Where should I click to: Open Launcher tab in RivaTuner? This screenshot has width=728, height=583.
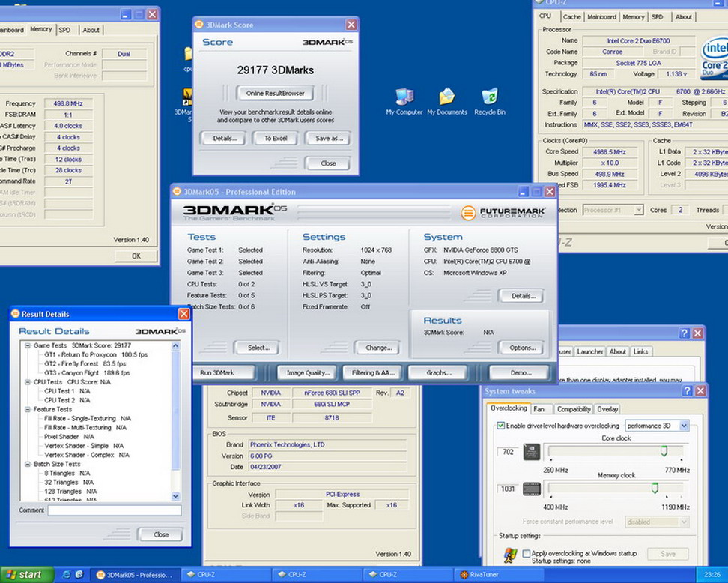click(x=589, y=351)
